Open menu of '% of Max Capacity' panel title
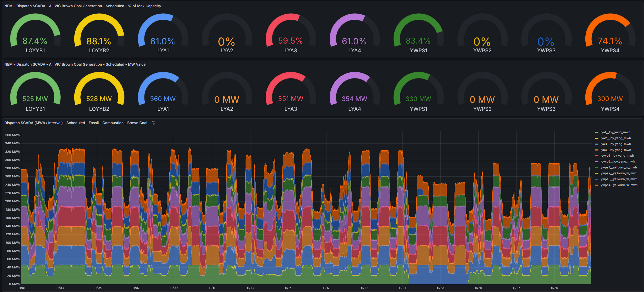The width and height of the screenshot is (644, 292). coord(82,6)
